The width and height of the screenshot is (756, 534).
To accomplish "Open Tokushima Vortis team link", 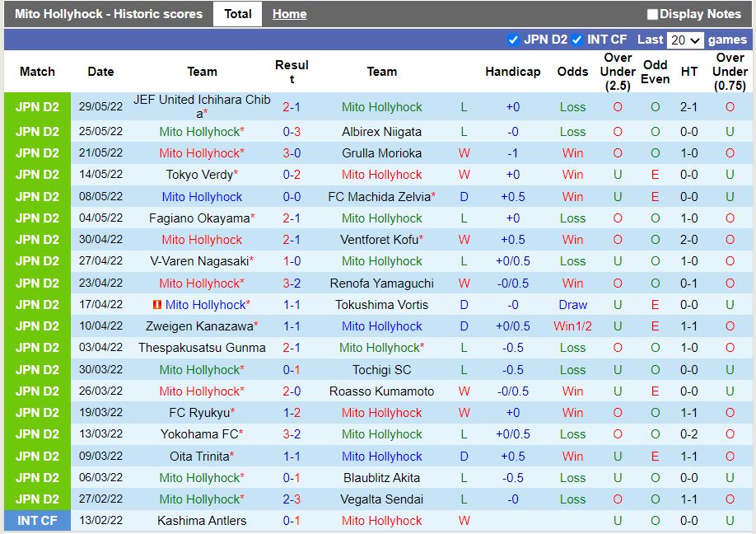I will [x=381, y=305].
